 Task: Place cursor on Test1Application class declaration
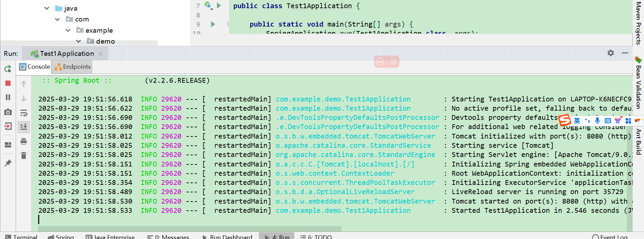[319, 6]
